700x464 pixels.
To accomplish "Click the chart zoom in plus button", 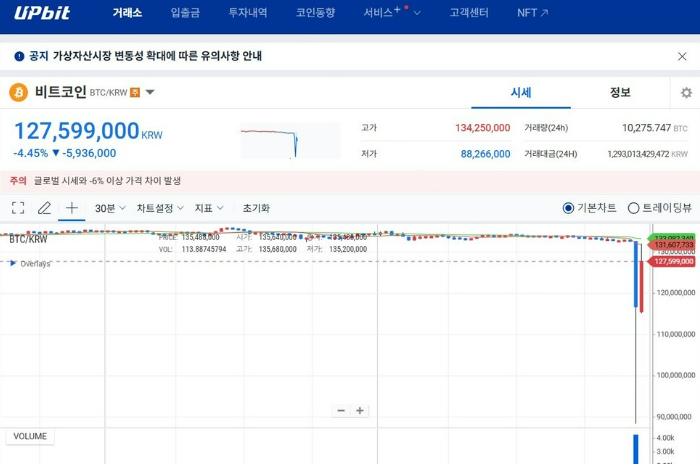I will pos(360,410).
